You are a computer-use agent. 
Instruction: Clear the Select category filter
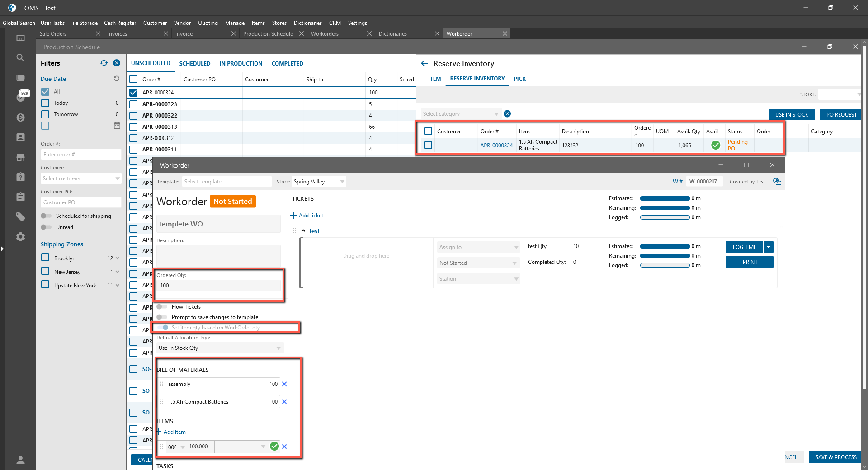507,114
